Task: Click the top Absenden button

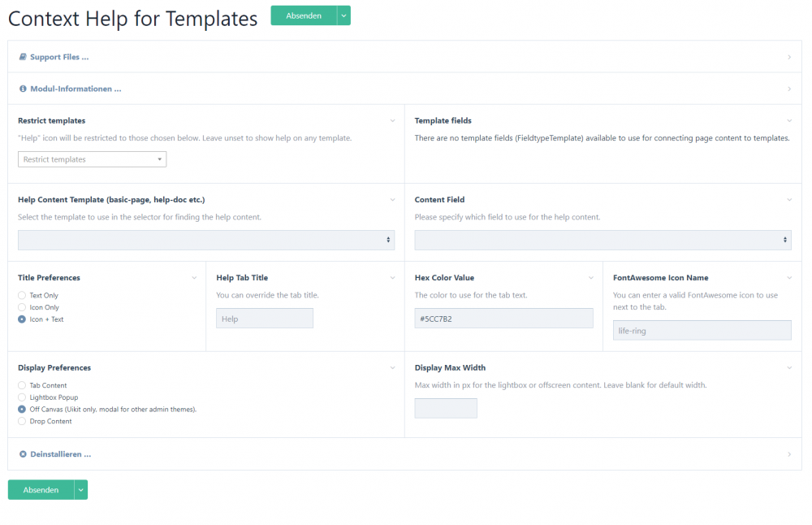Action: (x=303, y=15)
